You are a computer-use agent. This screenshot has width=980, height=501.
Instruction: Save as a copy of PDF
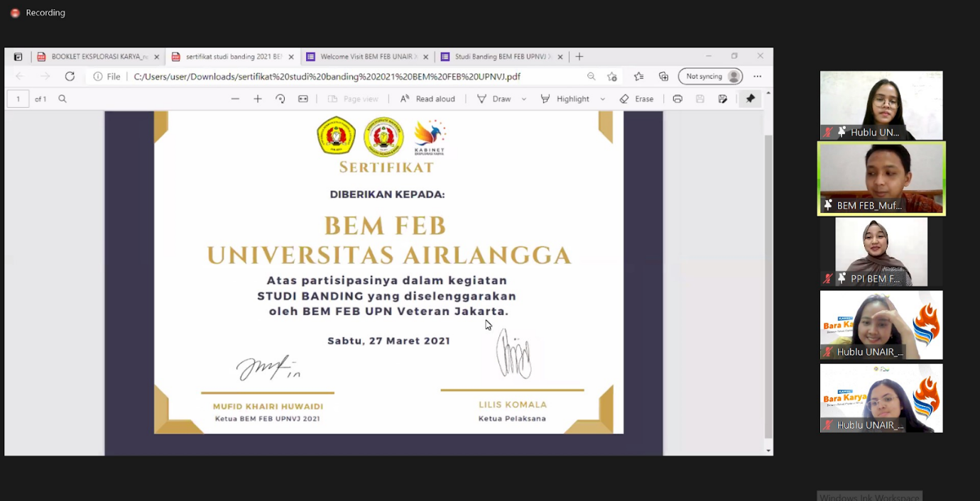[x=723, y=99]
